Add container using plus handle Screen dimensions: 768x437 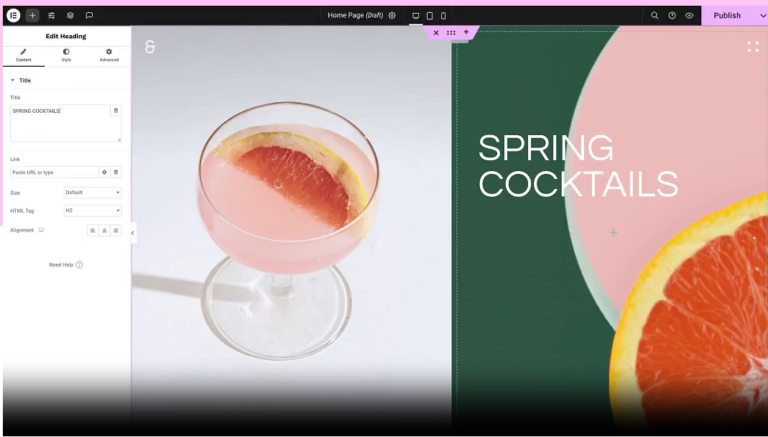point(466,32)
